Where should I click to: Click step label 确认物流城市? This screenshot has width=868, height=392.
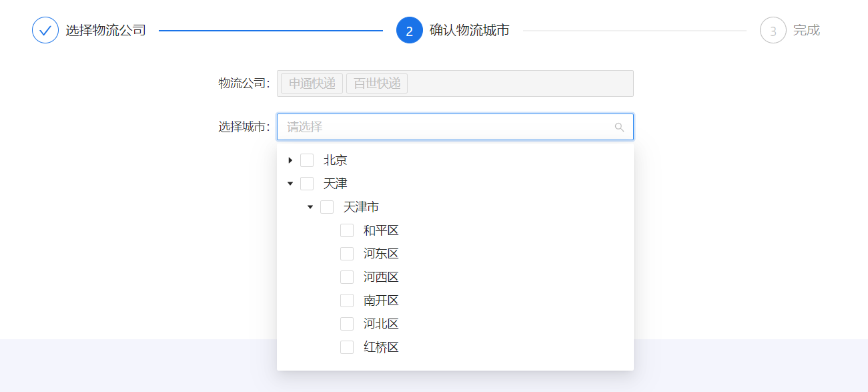tap(470, 30)
